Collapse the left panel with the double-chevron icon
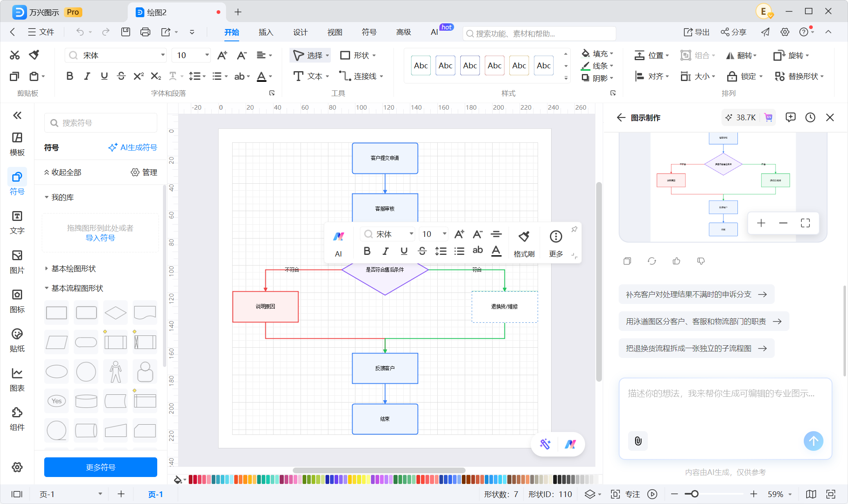This screenshot has height=504, width=848. coord(17,115)
